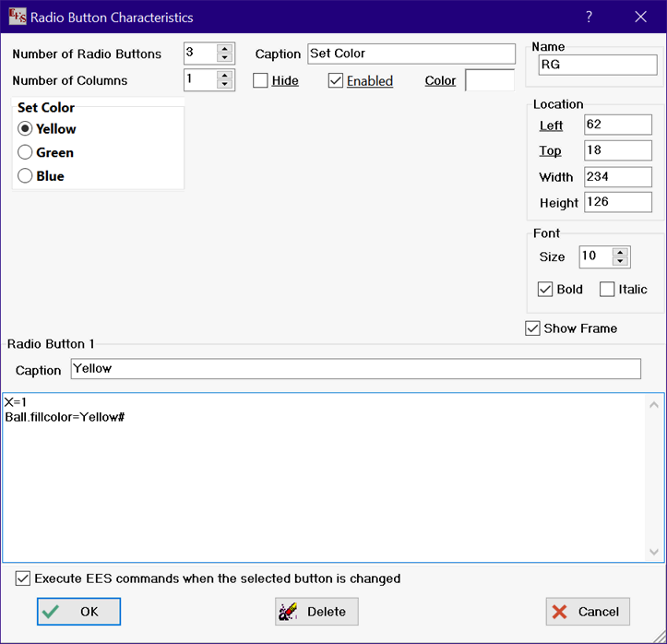Screen dimensions: 667x644
Task: Click the Name input field
Action: point(598,65)
